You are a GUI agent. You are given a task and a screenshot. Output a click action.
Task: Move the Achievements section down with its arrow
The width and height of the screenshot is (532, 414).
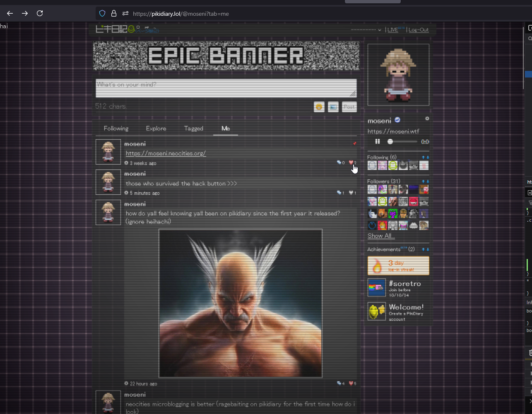(428, 249)
